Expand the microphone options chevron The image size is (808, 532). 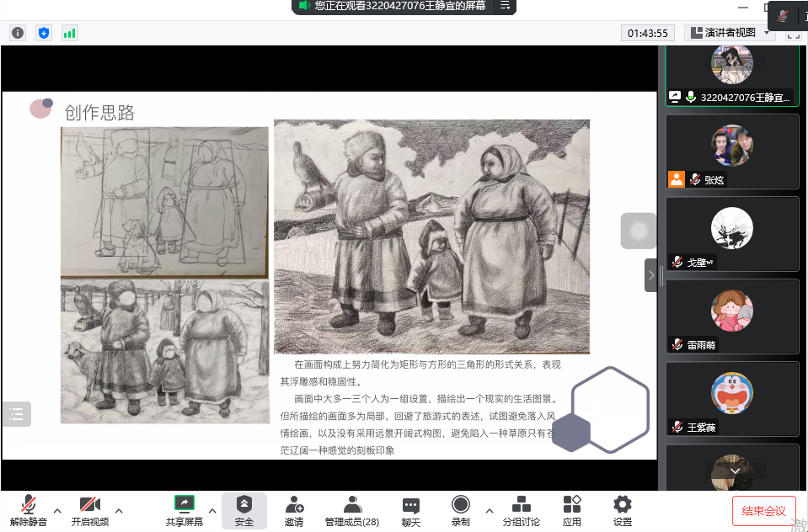(x=56, y=512)
